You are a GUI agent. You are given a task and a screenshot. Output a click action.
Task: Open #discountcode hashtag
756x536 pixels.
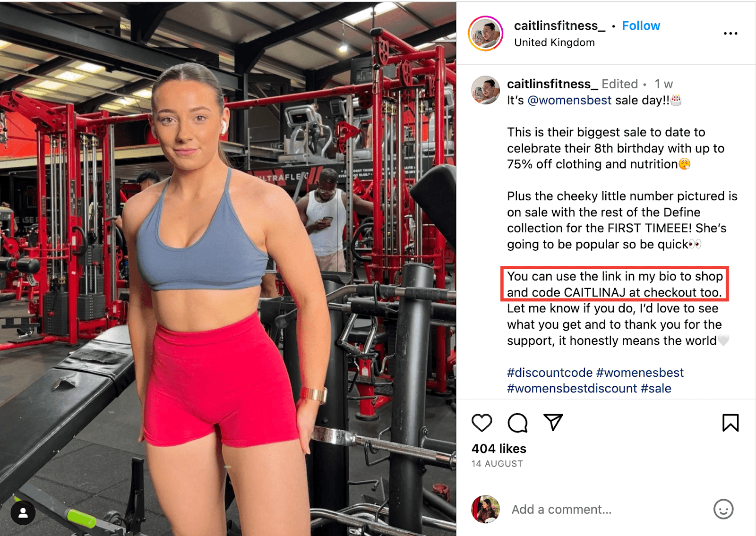[x=550, y=373]
